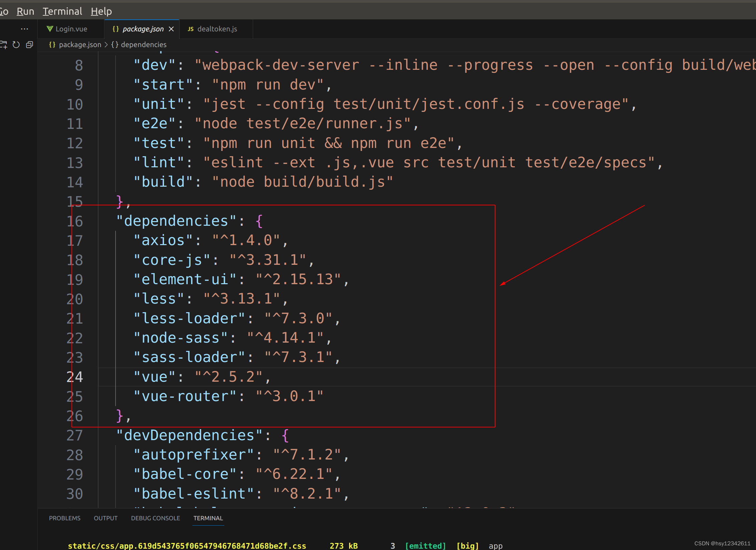The image size is (756, 550).
Task: Refresh the explorer with the reload icon
Action: 16,45
